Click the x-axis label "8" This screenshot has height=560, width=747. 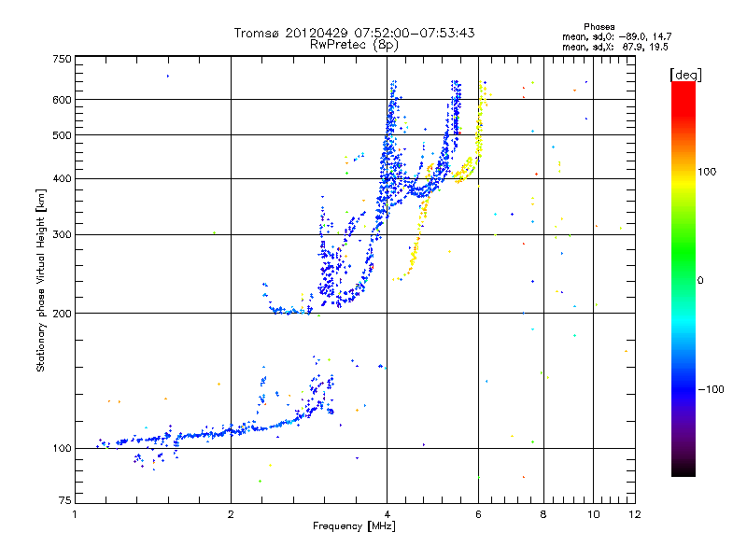tap(543, 514)
